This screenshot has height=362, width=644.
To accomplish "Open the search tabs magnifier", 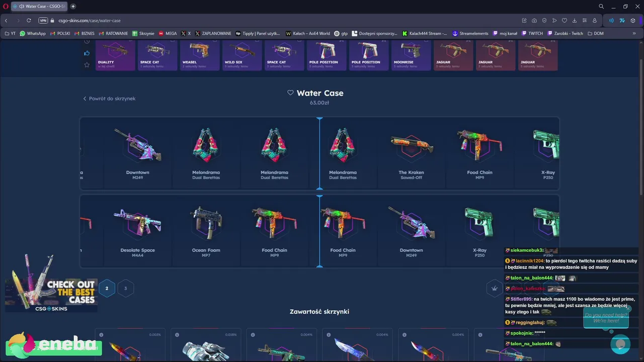I will click(601, 6).
